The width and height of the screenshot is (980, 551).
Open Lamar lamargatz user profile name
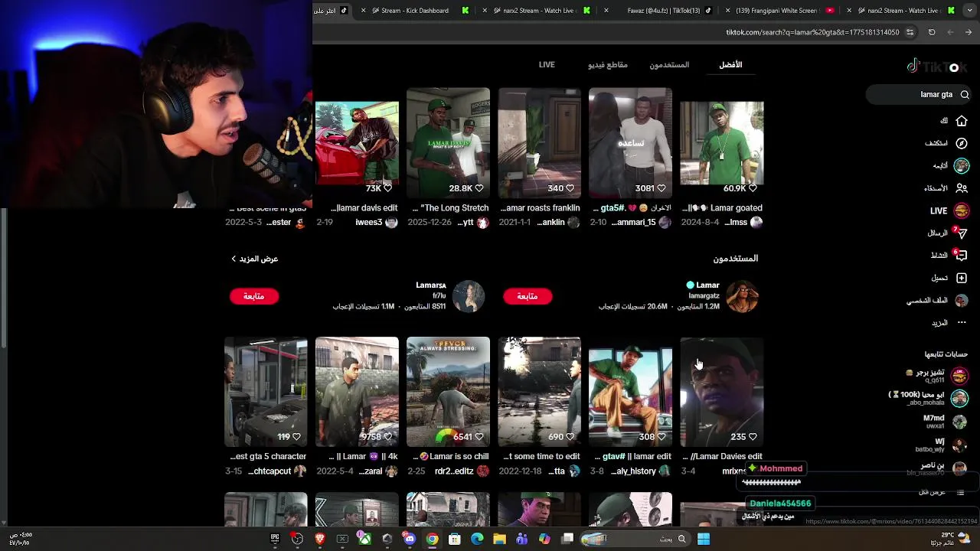coord(707,285)
